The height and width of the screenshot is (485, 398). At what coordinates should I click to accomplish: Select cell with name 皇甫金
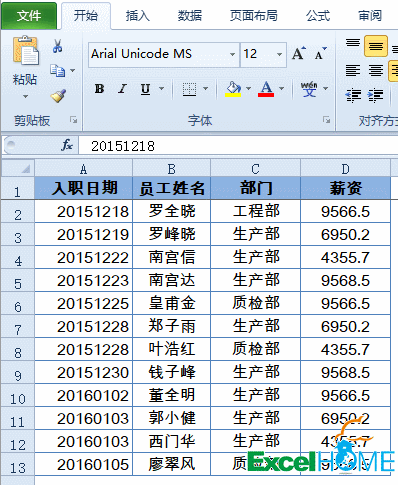click(172, 303)
